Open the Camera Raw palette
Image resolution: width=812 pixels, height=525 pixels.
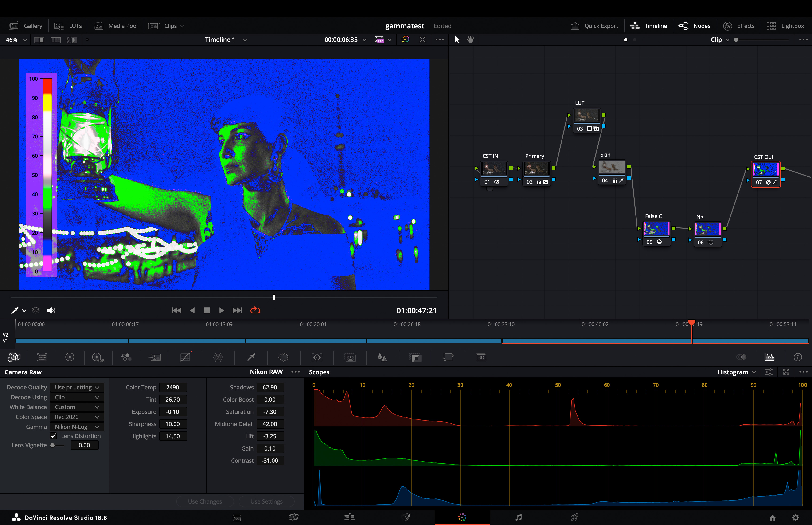pos(14,357)
